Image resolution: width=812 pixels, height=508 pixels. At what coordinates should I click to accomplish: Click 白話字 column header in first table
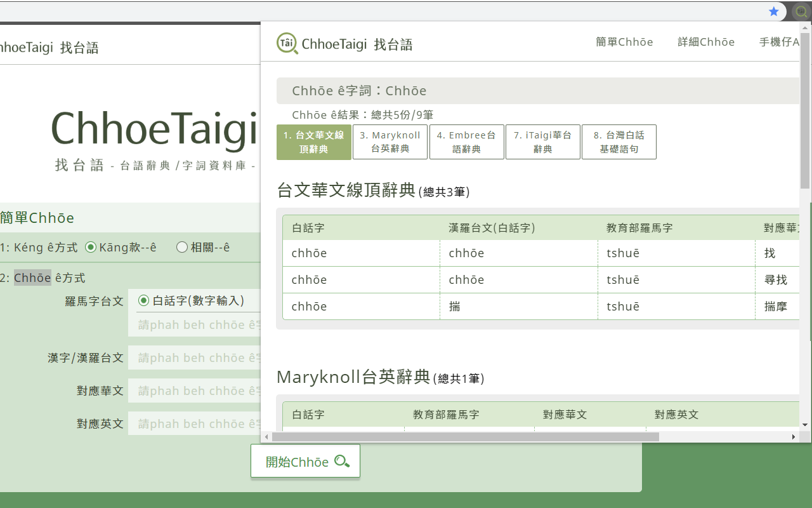[x=308, y=228]
